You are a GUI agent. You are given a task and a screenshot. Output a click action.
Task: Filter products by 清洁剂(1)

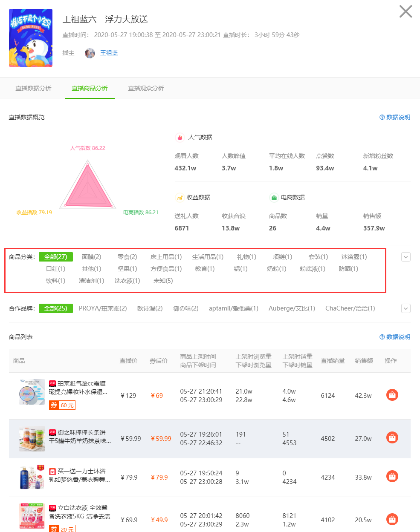point(92,281)
